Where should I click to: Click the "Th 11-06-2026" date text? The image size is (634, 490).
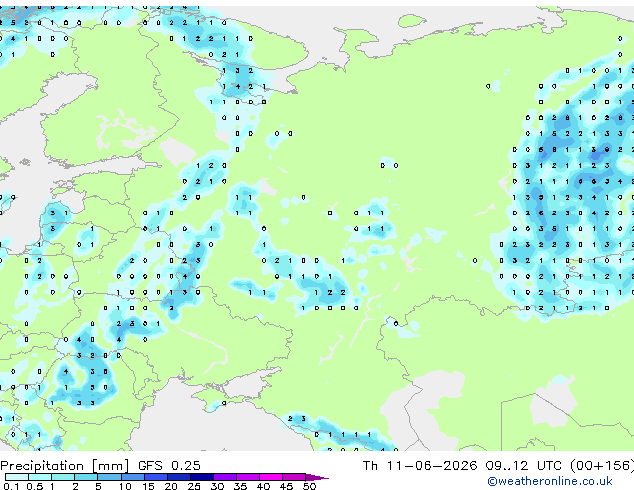point(419,466)
